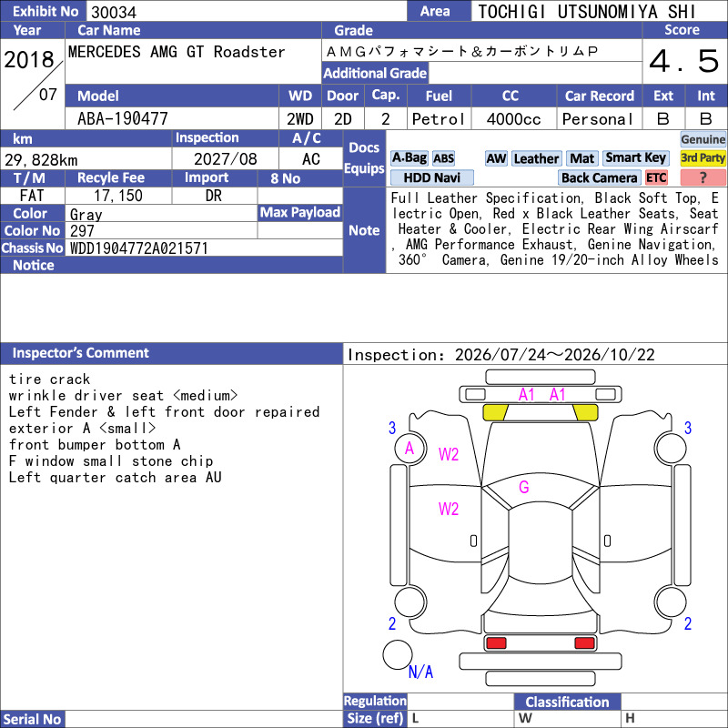This screenshot has width=728, height=728.
Task: Click 'Left quarter catch area AU' comment
Action: (116, 477)
